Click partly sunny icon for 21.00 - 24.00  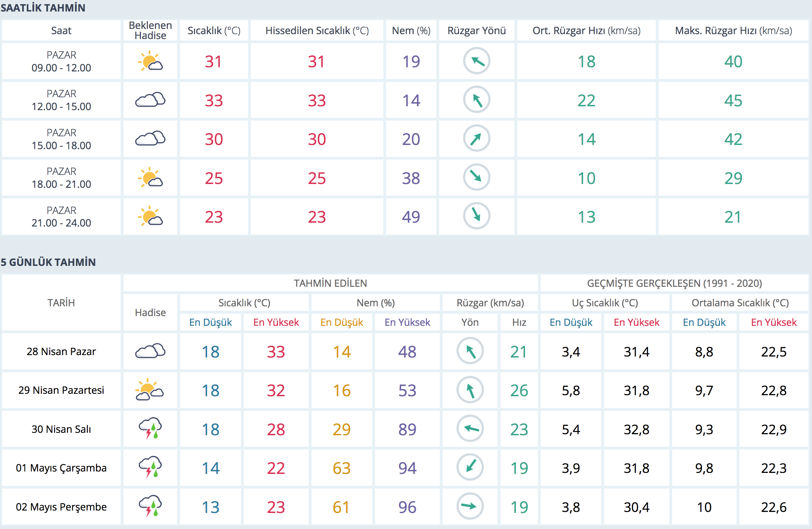pos(150,216)
